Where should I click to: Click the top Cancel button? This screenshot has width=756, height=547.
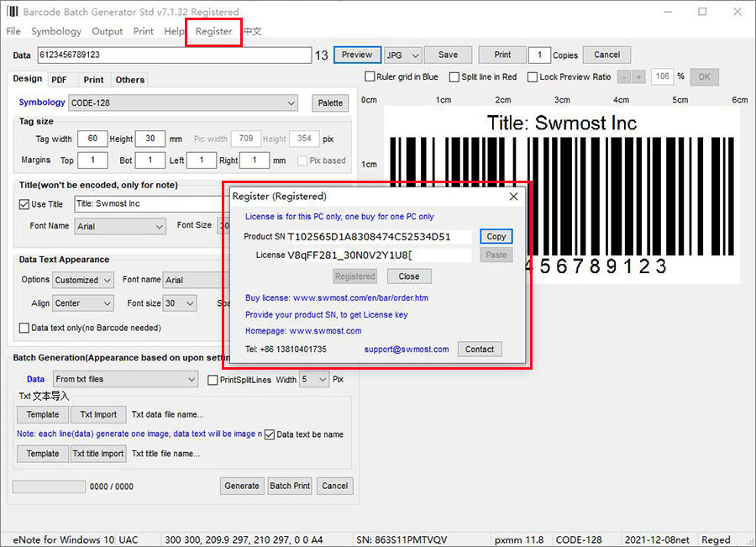[x=606, y=55]
